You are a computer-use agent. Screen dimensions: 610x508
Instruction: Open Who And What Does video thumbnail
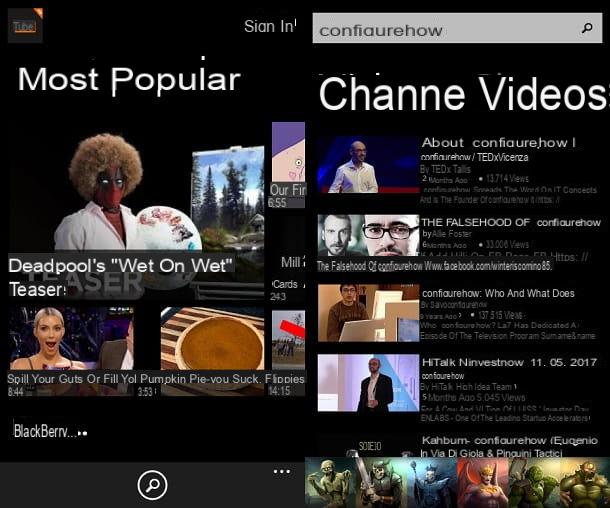click(368, 313)
